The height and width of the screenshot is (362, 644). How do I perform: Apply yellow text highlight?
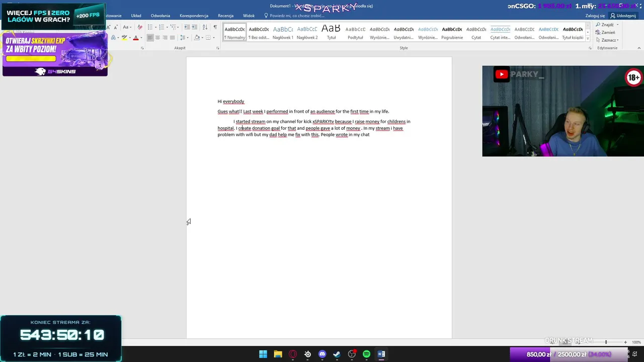(124, 38)
